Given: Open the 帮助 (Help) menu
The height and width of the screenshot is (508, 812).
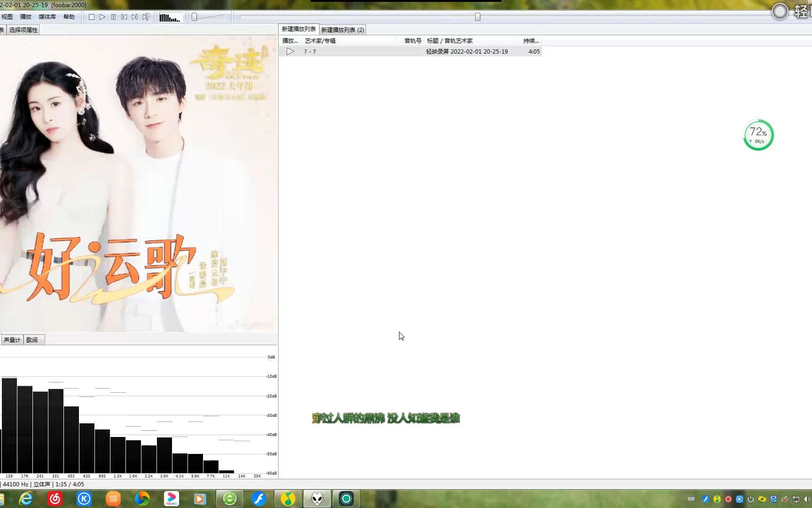Looking at the screenshot, I should [x=69, y=17].
